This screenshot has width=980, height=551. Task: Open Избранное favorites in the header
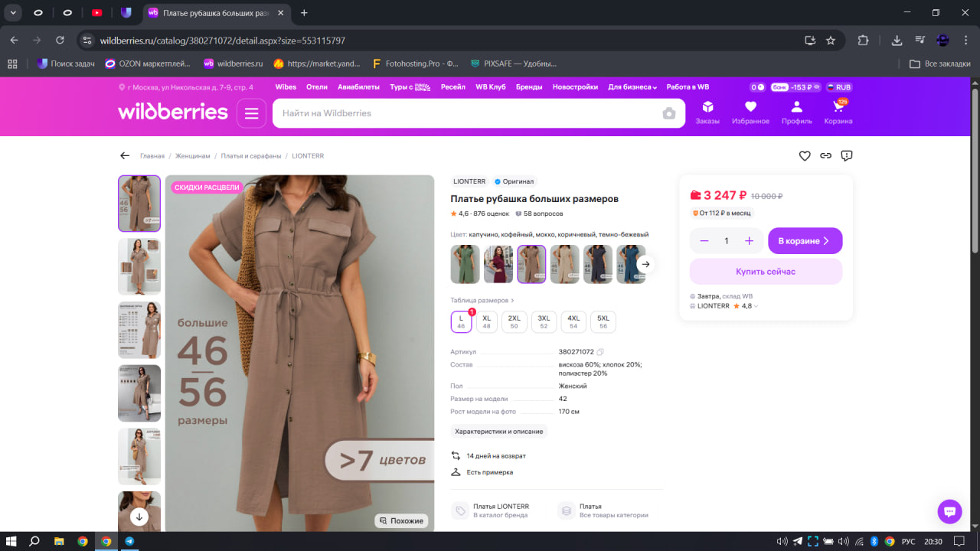(x=750, y=112)
